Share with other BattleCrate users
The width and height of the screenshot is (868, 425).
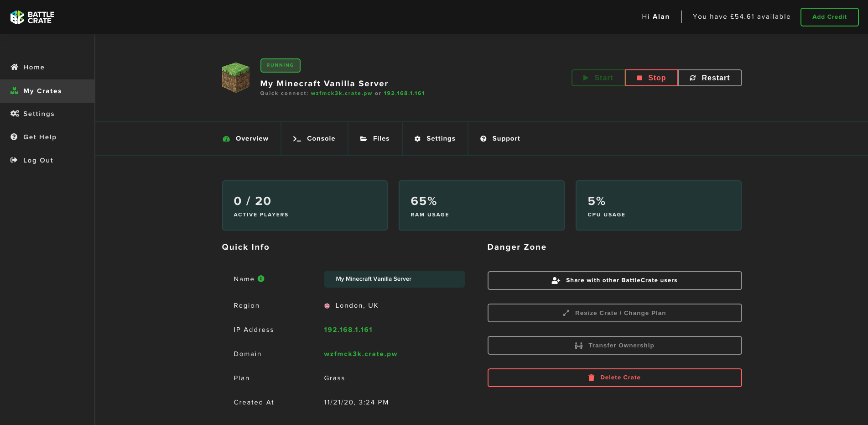pyautogui.click(x=614, y=280)
